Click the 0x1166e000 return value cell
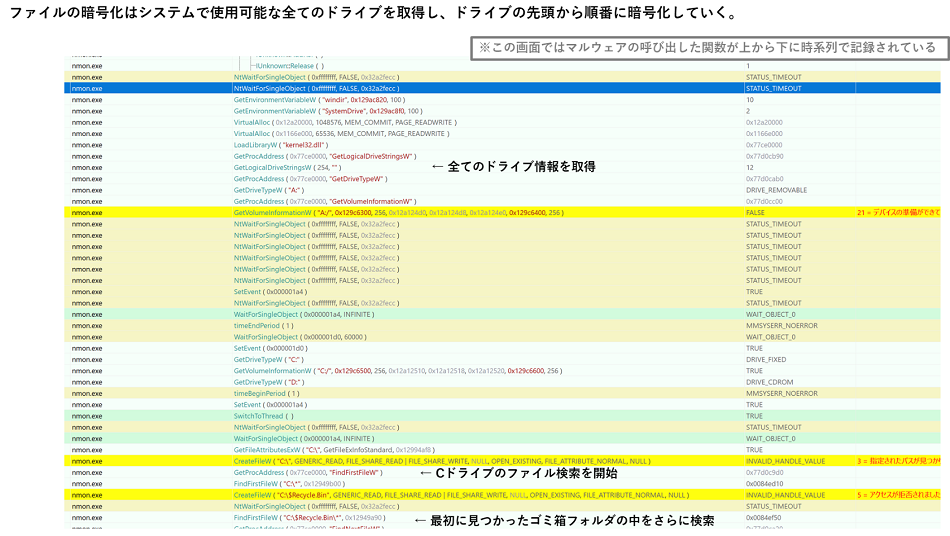Image resolution: width=950 pixels, height=536 pixels. pos(763,134)
